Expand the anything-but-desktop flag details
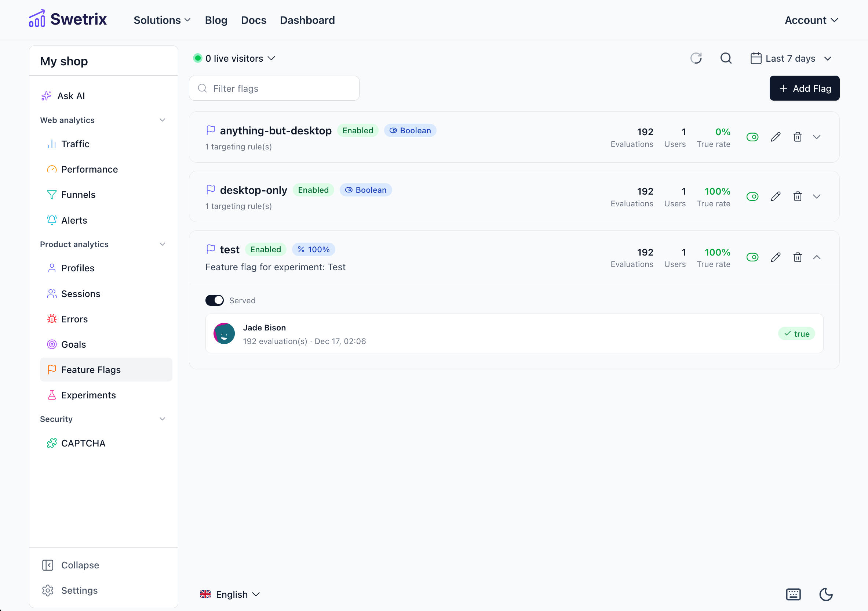Screen dimensions: 868x611 [x=817, y=137]
